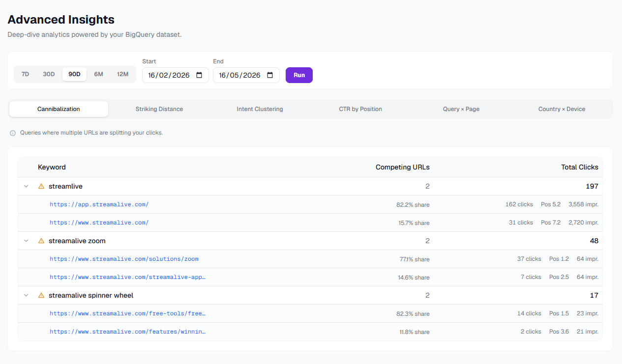
Task: Click the 162 clicks value
Action: [x=519, y=204]
